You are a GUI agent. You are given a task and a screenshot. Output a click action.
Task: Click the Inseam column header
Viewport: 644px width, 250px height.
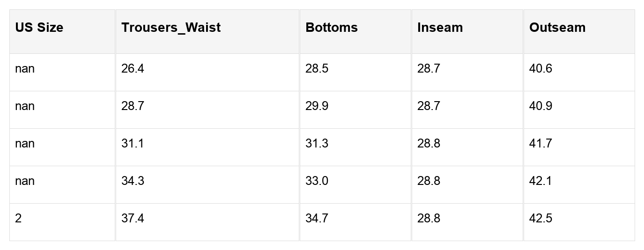click(x=440, y=28)
